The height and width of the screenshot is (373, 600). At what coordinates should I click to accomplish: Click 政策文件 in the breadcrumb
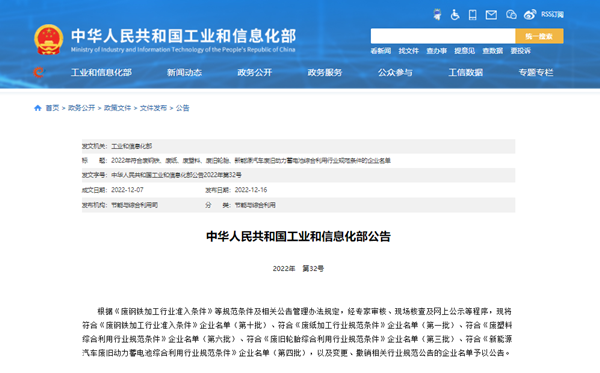point(117,108)
